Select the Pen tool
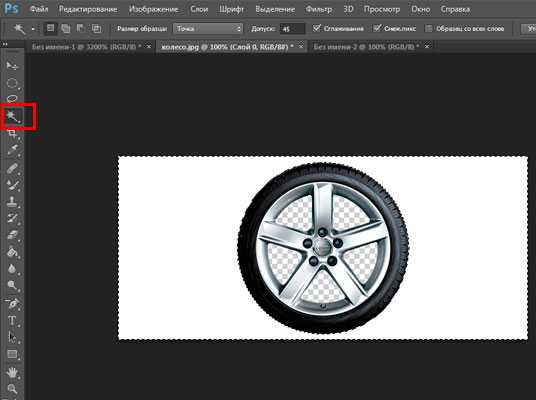Viewport: 536px width, 400px height. [x=12, y=303]
